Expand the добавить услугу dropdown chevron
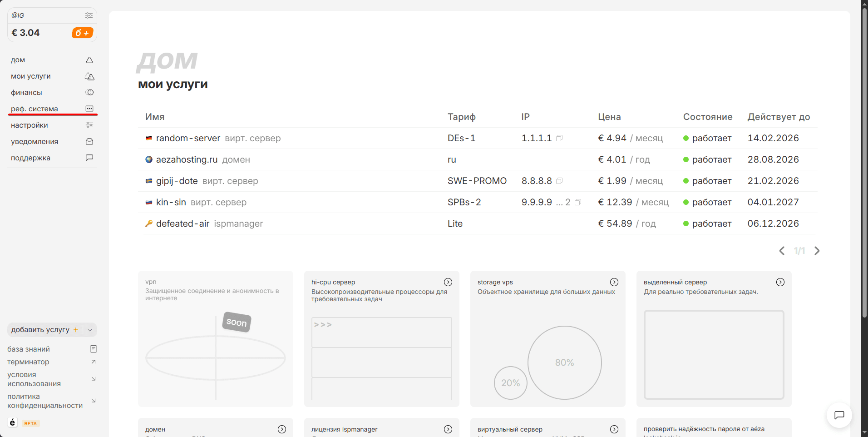Viewport: 868px width, 437px height. point(90,330)
